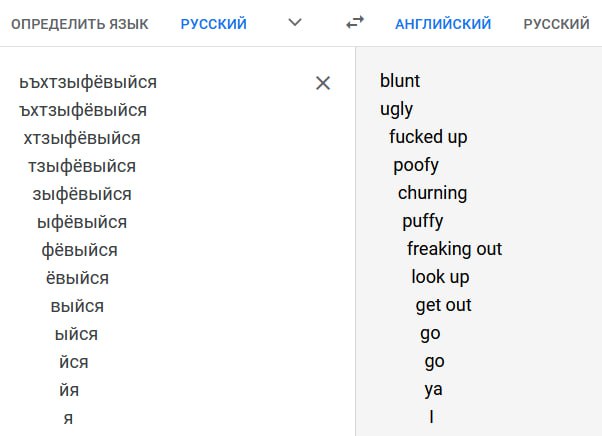Click the translated word ya
602x436 pixels.
(x=433, y=390)
